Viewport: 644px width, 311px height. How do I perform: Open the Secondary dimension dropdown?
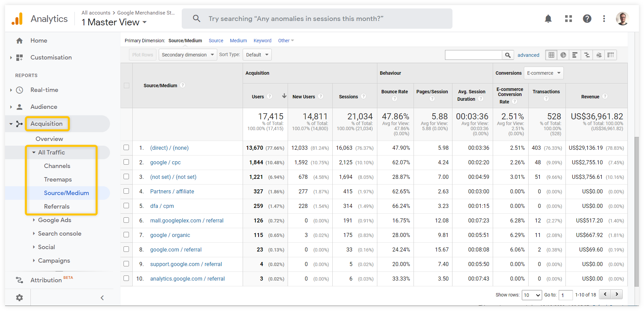188,55
